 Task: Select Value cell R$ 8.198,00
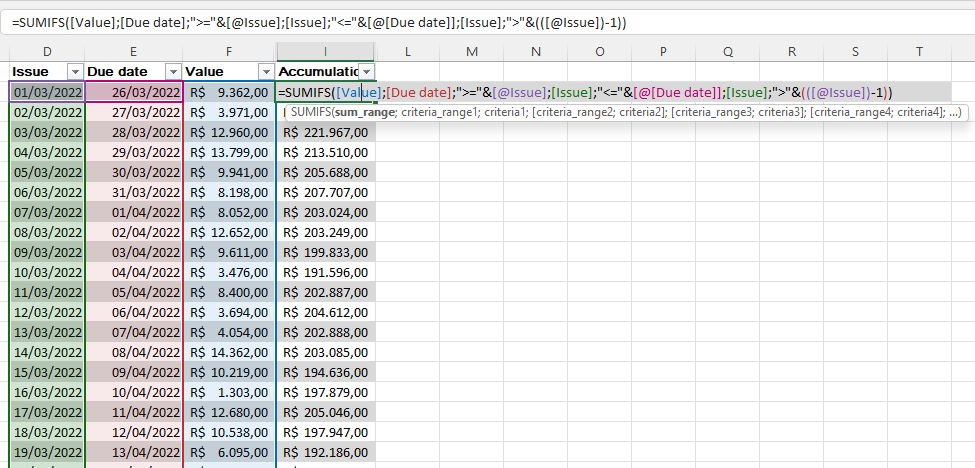(x=229, y=192)
